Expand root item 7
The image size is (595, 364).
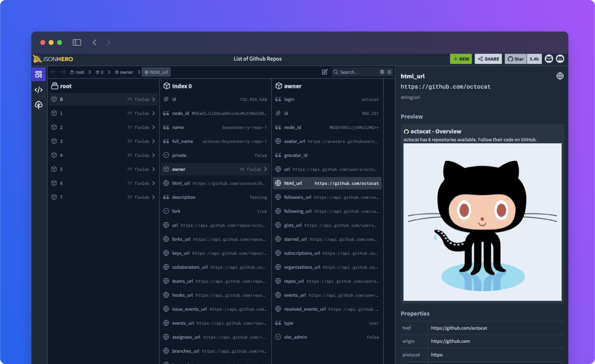pos(103,197)
